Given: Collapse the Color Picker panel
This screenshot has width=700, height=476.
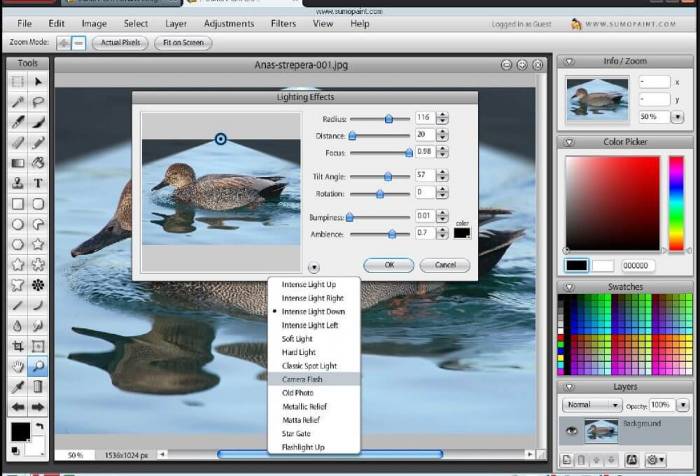Looking at the screenshot, I should 569,142.
